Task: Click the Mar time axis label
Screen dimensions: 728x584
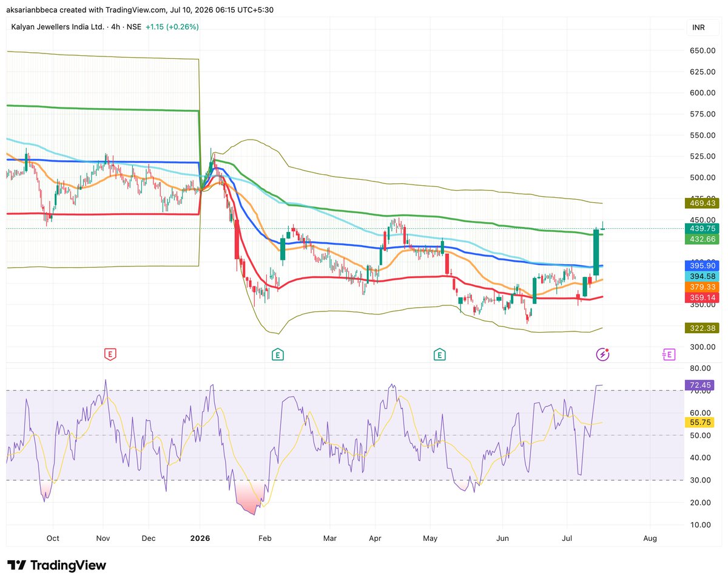Action: (x=330, y=538)
